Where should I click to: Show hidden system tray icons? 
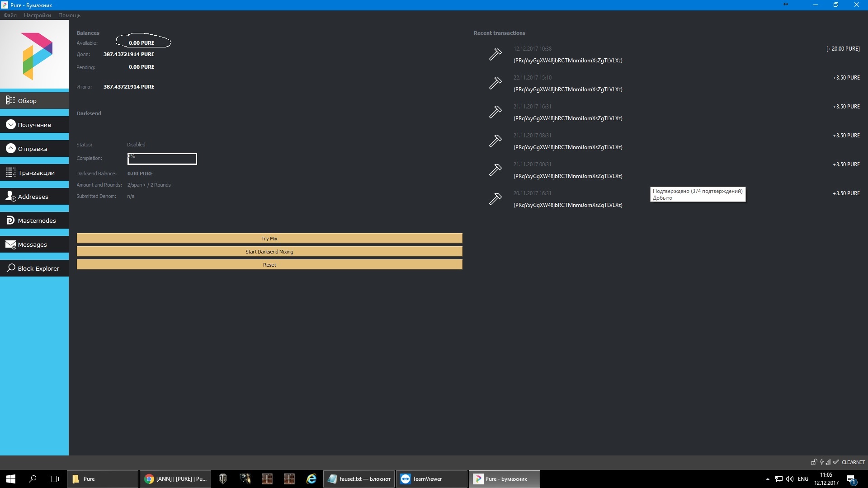pos(768,479)
